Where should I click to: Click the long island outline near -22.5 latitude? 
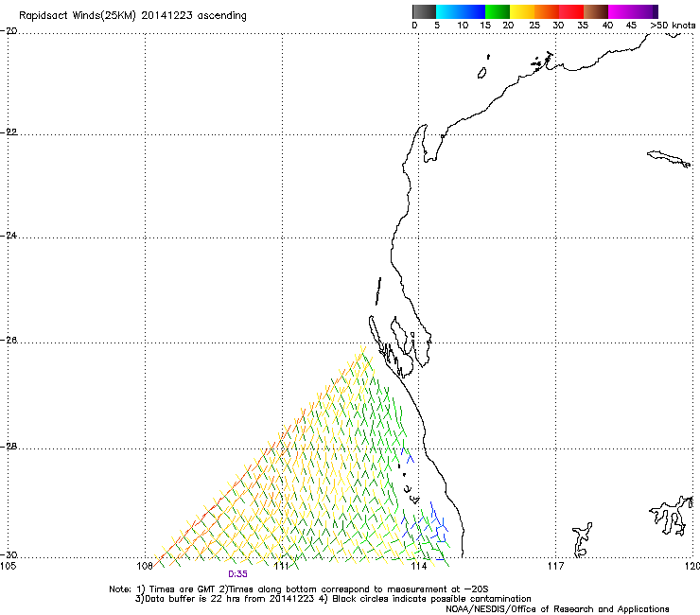[669, 159]
